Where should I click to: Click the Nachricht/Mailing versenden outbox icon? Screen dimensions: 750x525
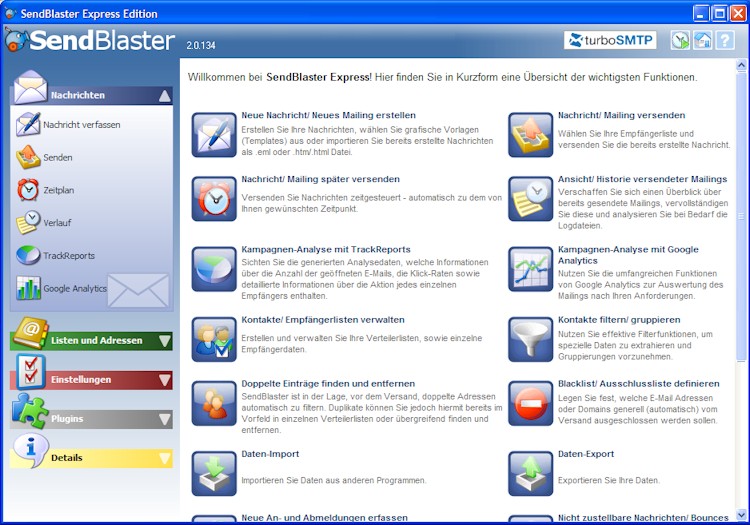[530, 135]
